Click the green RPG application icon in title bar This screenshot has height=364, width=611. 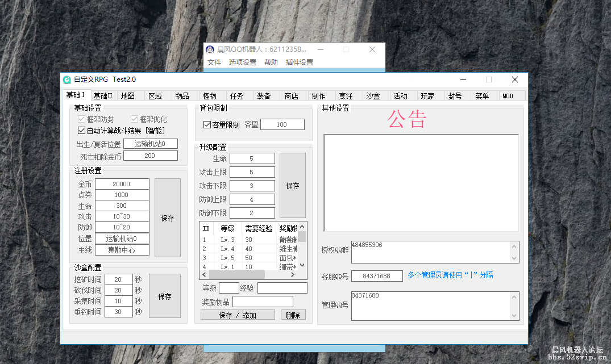68,80
